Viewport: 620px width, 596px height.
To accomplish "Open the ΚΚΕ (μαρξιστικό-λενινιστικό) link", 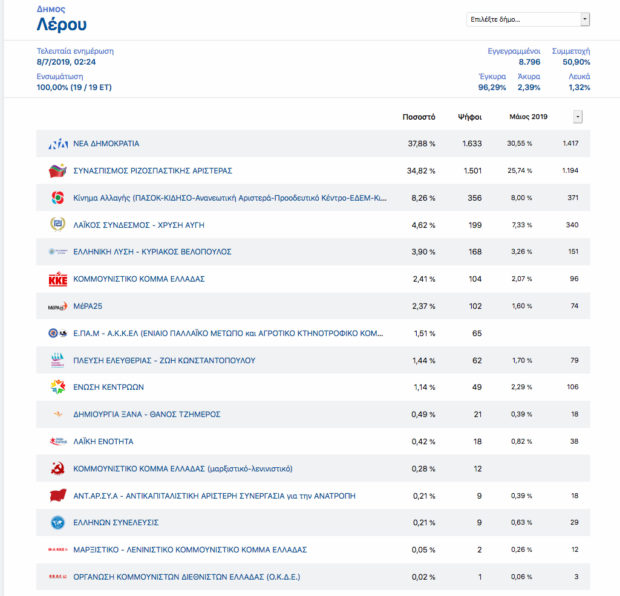I will (x=183, y=469).
